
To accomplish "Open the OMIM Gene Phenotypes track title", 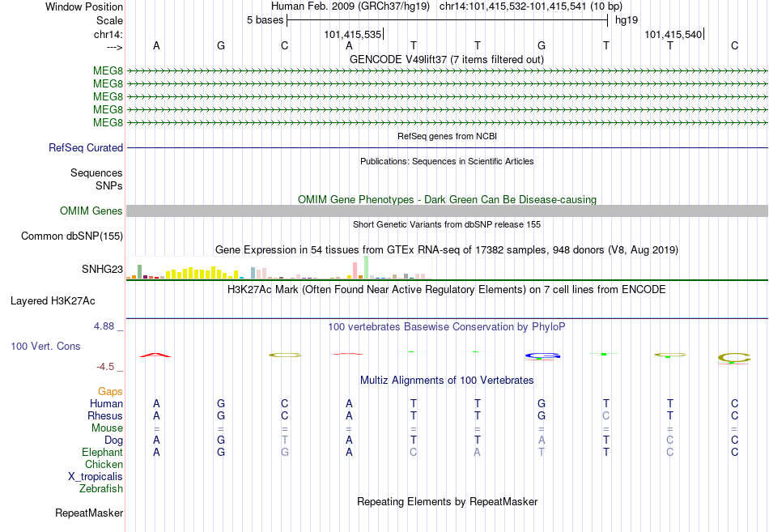I will click(447, 199).
